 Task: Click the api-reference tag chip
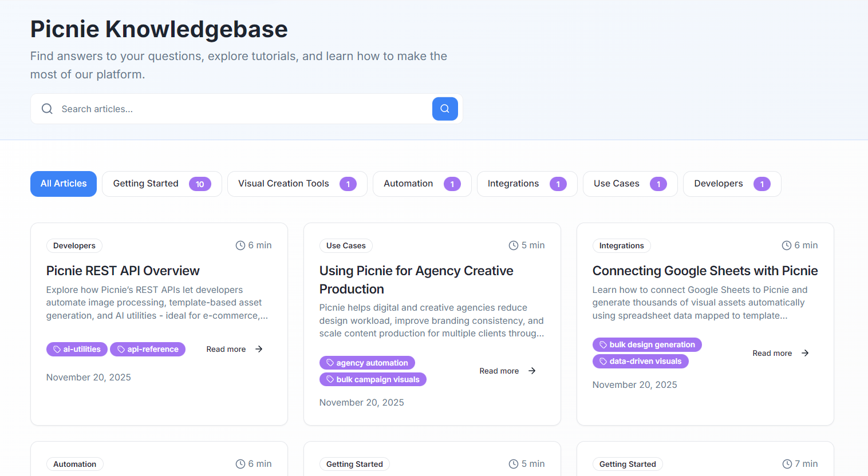click(148, 349)
